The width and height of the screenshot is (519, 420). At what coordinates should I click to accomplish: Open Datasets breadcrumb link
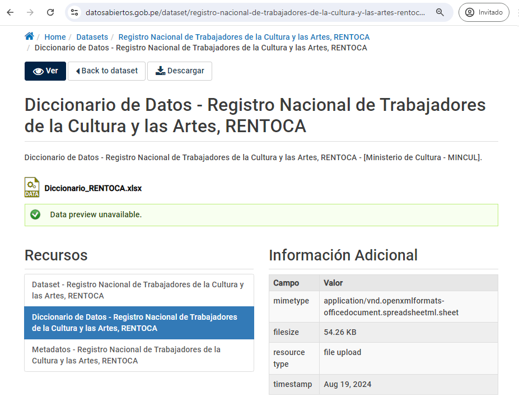click(92, 37)
